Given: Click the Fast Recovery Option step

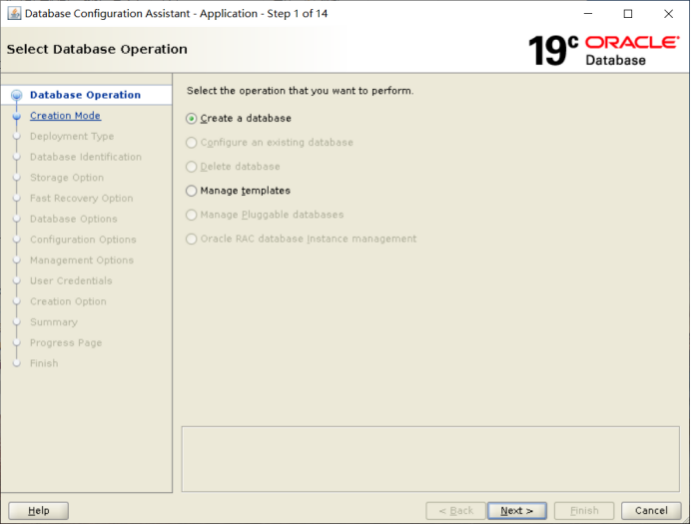Looking at the screenshot, I should click(x=82, y=198).
